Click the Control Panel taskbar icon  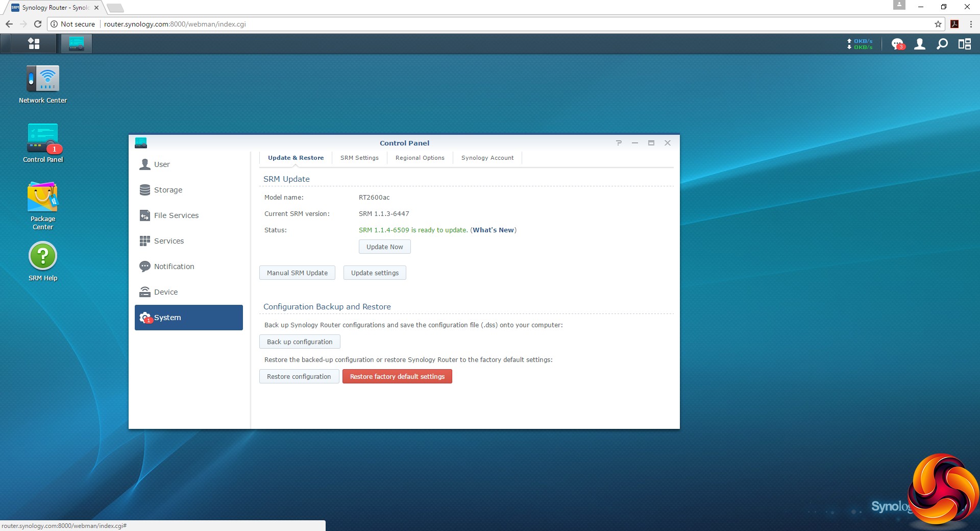[x=77, y=44]
